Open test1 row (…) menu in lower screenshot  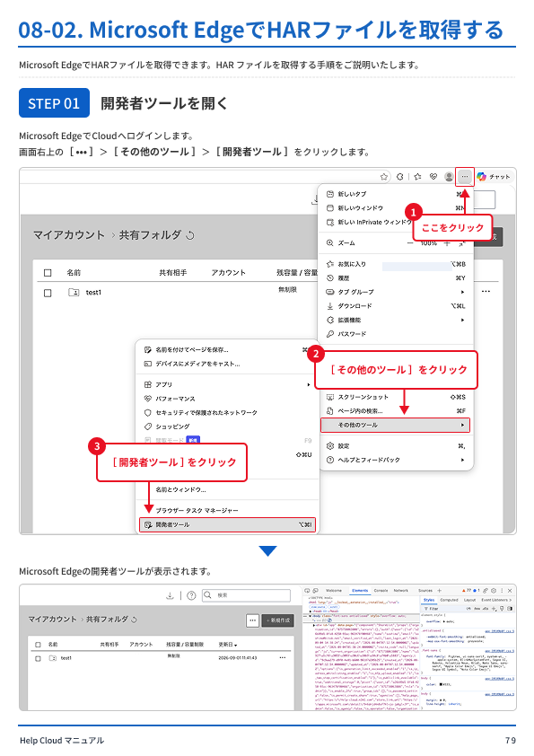pyautogui.click(x=283, y=657)
